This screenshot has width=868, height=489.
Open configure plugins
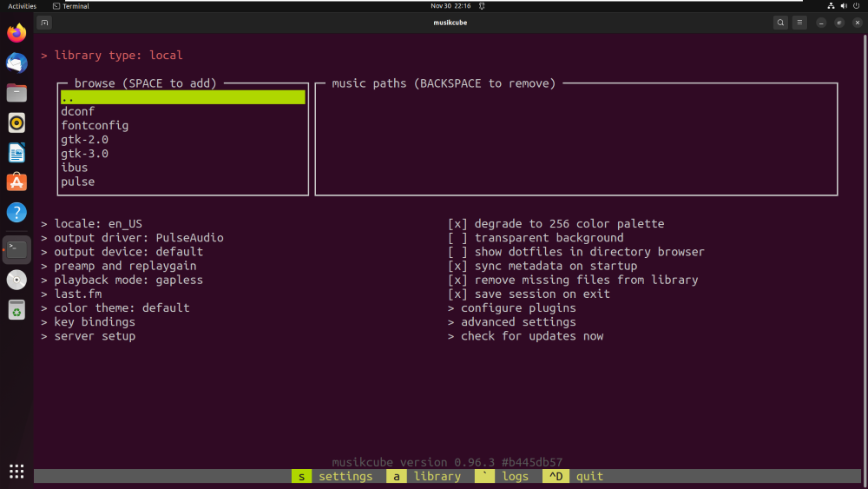coord(512,308)
